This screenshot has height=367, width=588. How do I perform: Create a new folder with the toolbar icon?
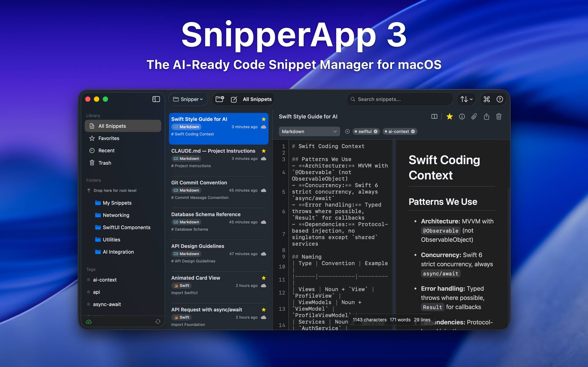point(220,99)
